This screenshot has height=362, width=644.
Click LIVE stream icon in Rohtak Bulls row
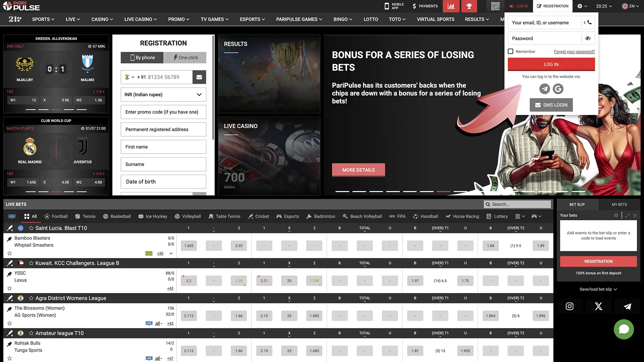coord(149,358)
